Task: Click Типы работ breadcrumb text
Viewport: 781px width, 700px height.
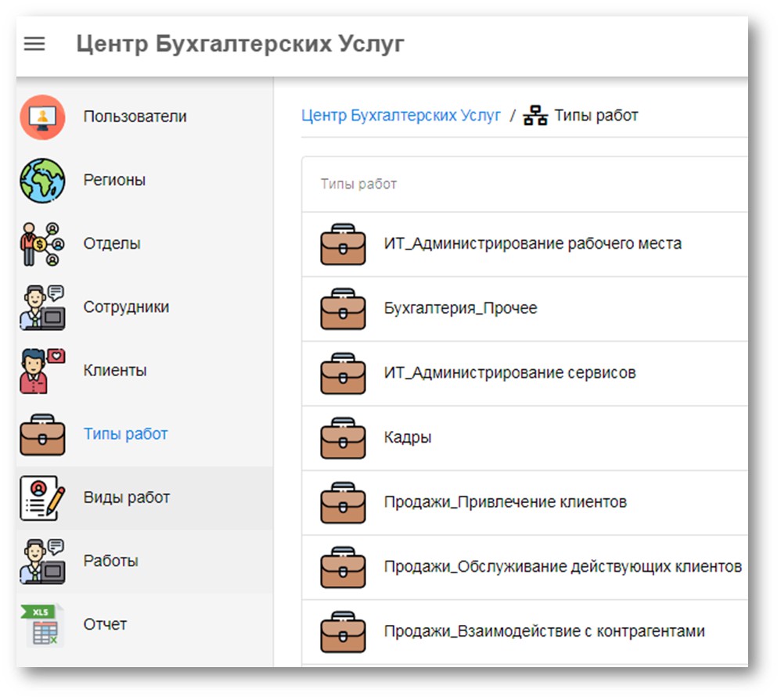Action: [596, 116]
